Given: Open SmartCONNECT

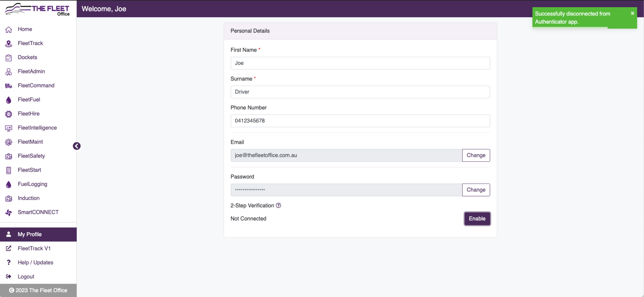Looking at the screenshot, I should [x=38, y=212].
